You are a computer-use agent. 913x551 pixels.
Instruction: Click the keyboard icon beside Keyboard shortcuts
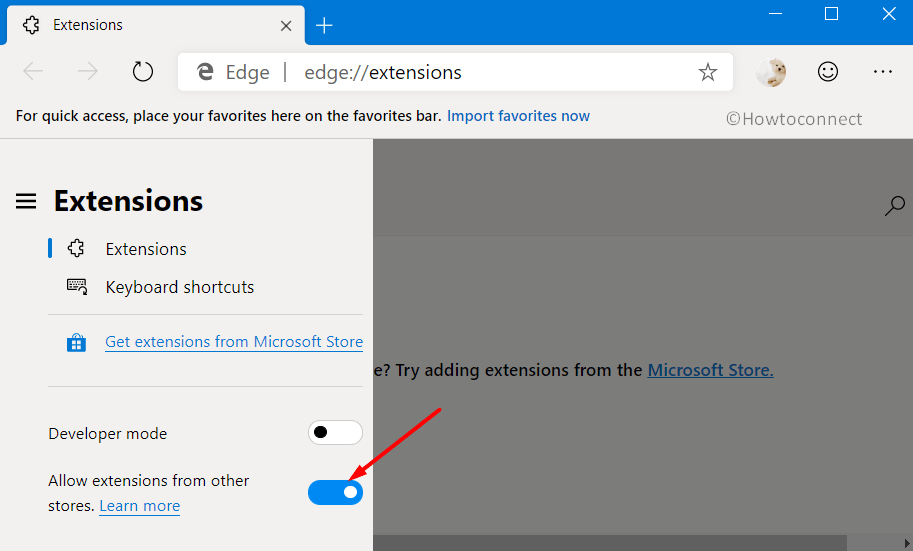tap(77, 287)
